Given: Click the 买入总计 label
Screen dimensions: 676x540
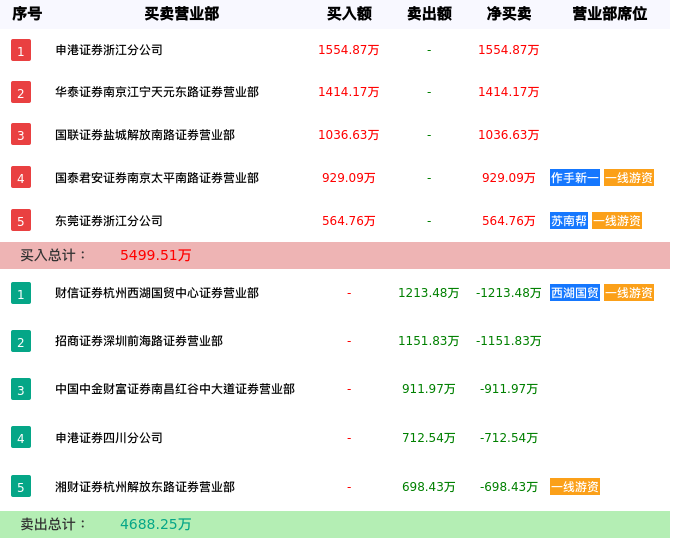Looking at the screenshot, I should coord(53,255).
